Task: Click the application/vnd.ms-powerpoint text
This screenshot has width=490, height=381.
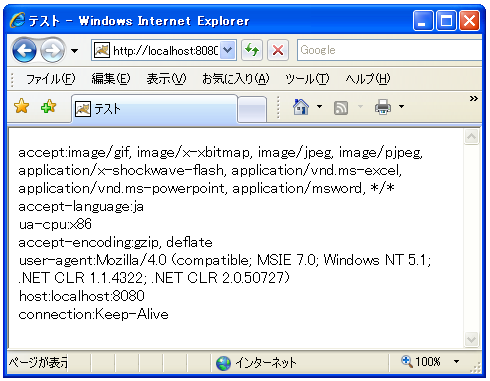Action: click(x=123, y=189)
